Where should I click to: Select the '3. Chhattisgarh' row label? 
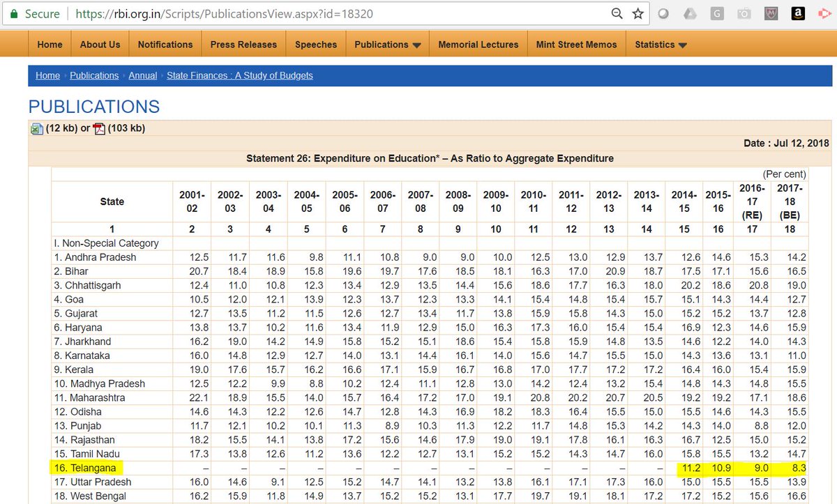coord(87,286)
